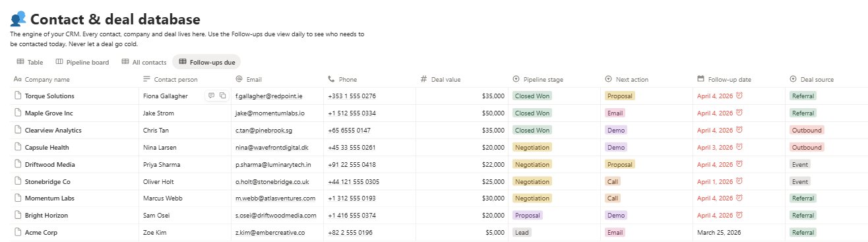Click the reminder alarm icon in Maple Grove row
This screenshot has height=242, width=868.
739,113
